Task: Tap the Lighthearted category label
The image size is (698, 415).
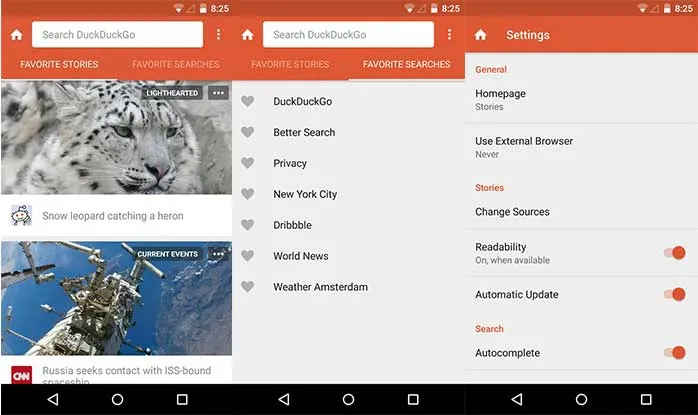Action: (172, 93)
